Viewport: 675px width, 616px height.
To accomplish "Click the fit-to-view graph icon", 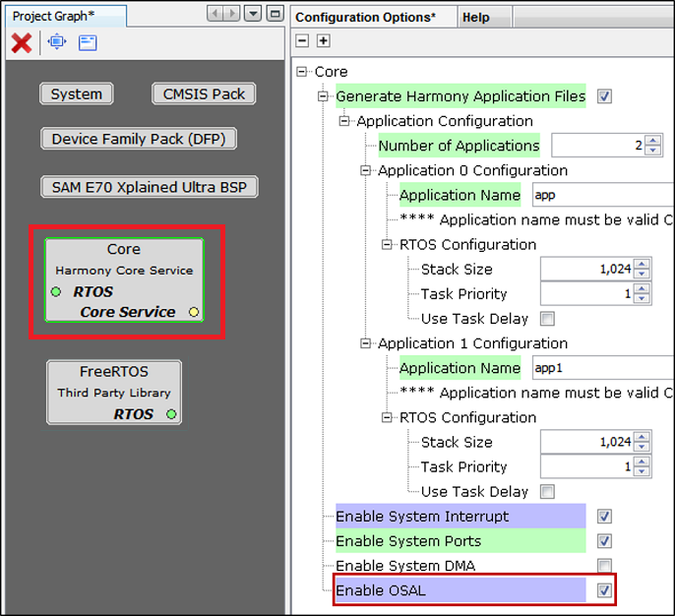I will click(57, 42).
